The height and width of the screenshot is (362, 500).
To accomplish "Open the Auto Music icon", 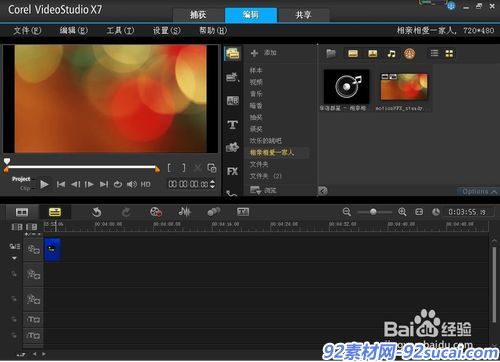I will (x=214, y=212).
